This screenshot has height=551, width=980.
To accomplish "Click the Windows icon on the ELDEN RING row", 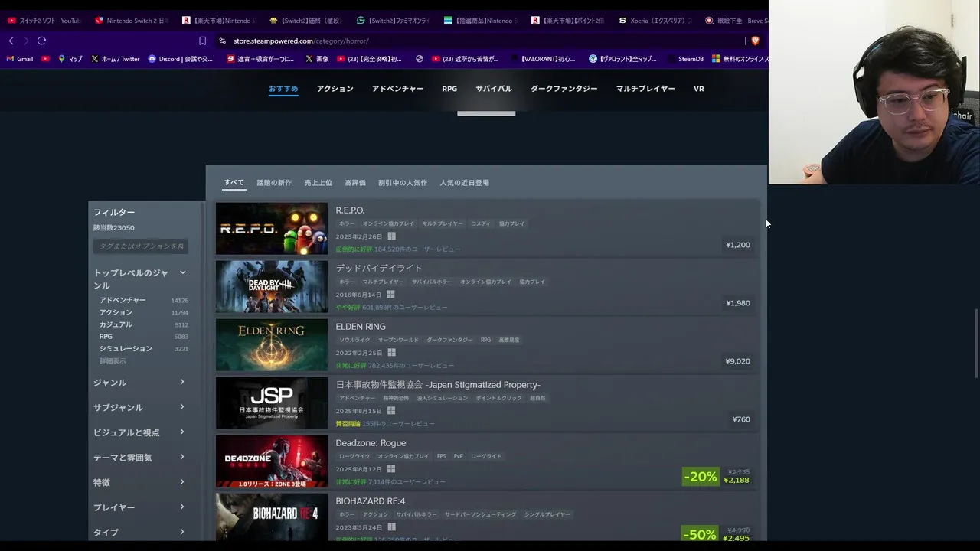I will click(391, 353).
